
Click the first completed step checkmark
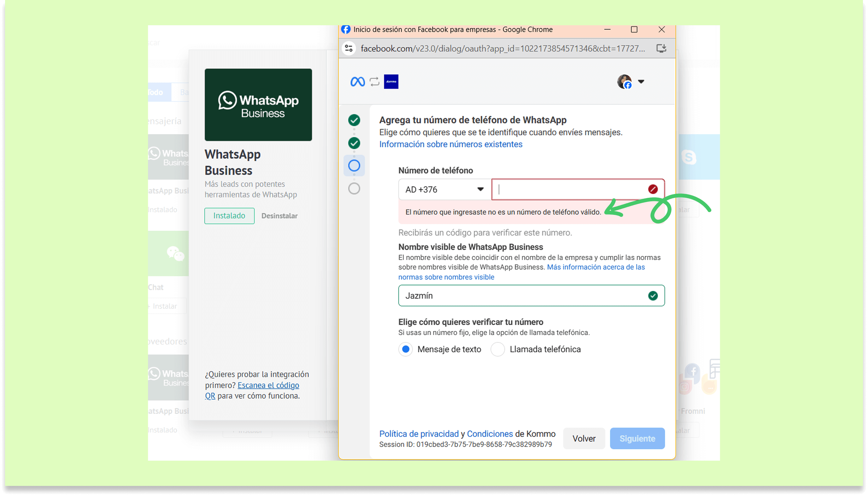pyautogui.click(x=354, y=120)
